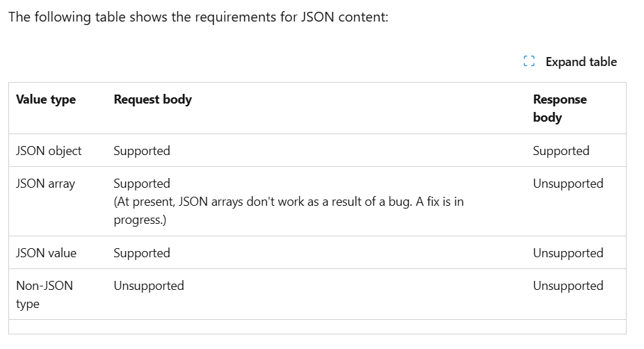
Task: Click the empty bottom row of the table
Action: click(x=318, y=327)
